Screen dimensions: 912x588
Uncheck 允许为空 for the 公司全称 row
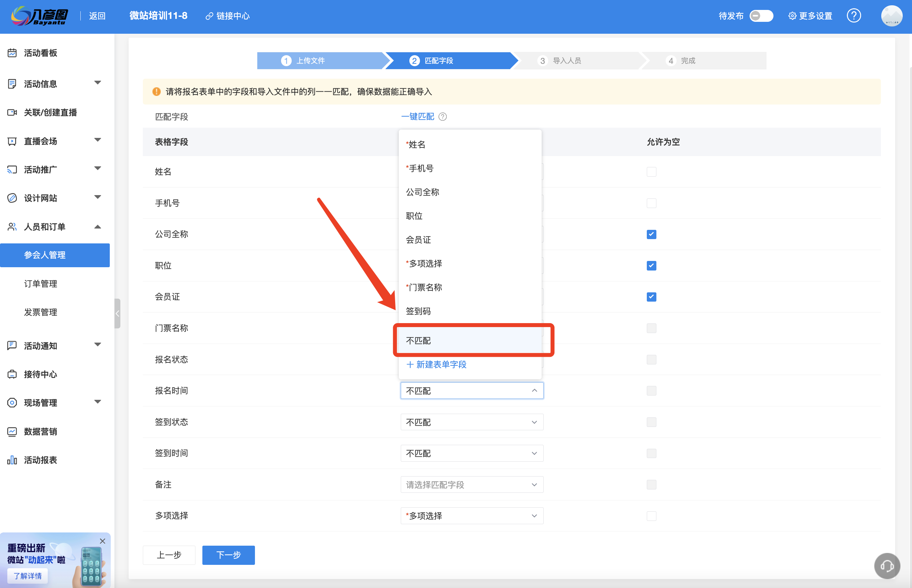[651, 234]
